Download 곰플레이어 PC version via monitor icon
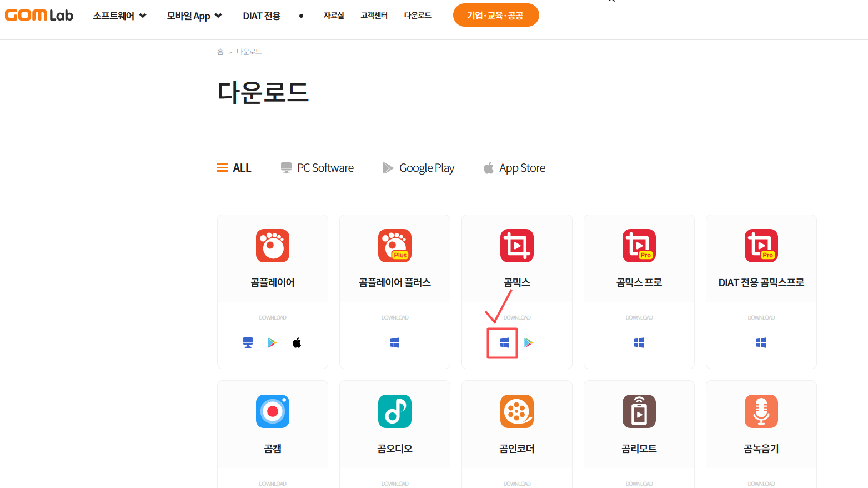Image resolution: width=868 pixels, height=488 pixels. point(248,343)
